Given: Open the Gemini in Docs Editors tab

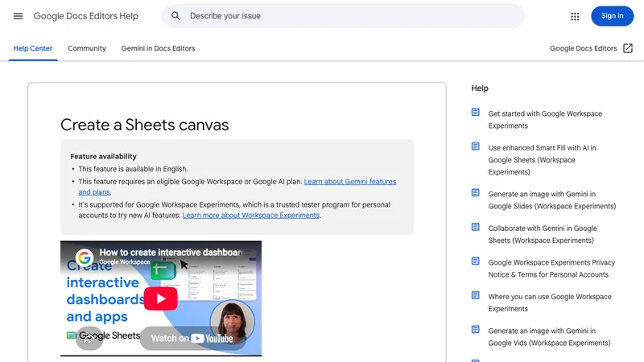Looking at the screenshot, I should click(x=158, y=48).
